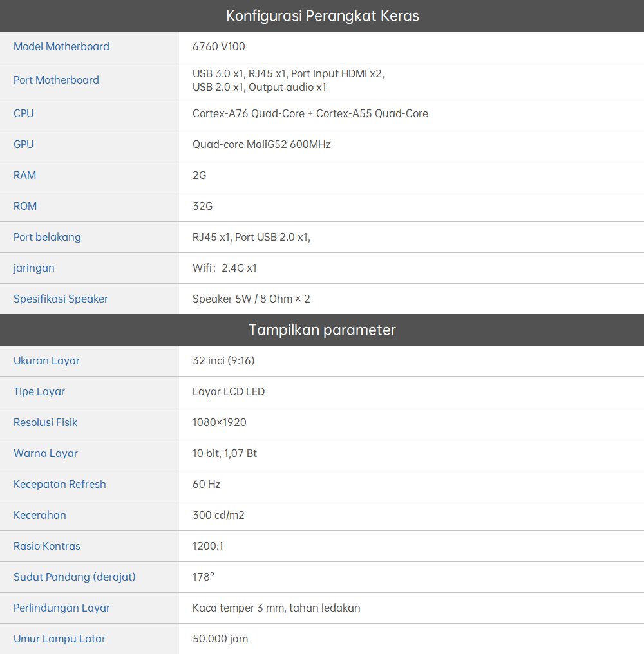Select the Port belakang label
644x654 pixels.
pyautogui.click(x=47, y=237)
